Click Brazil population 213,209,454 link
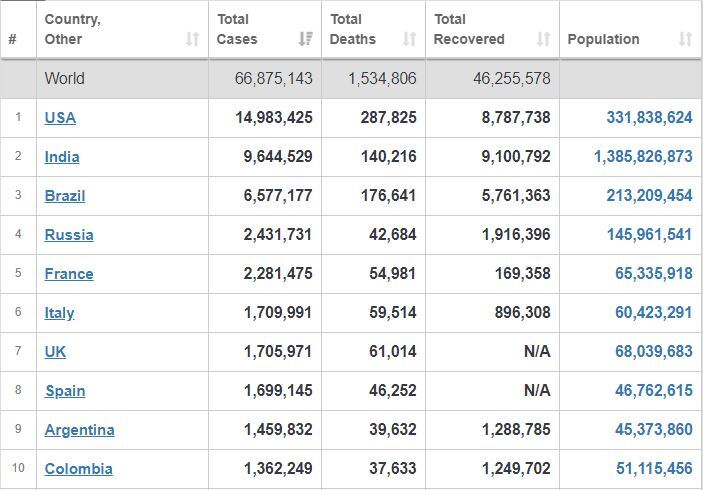The width and height of the screenshot is (703, 490). pyautogui.click(x=649, y=195)
